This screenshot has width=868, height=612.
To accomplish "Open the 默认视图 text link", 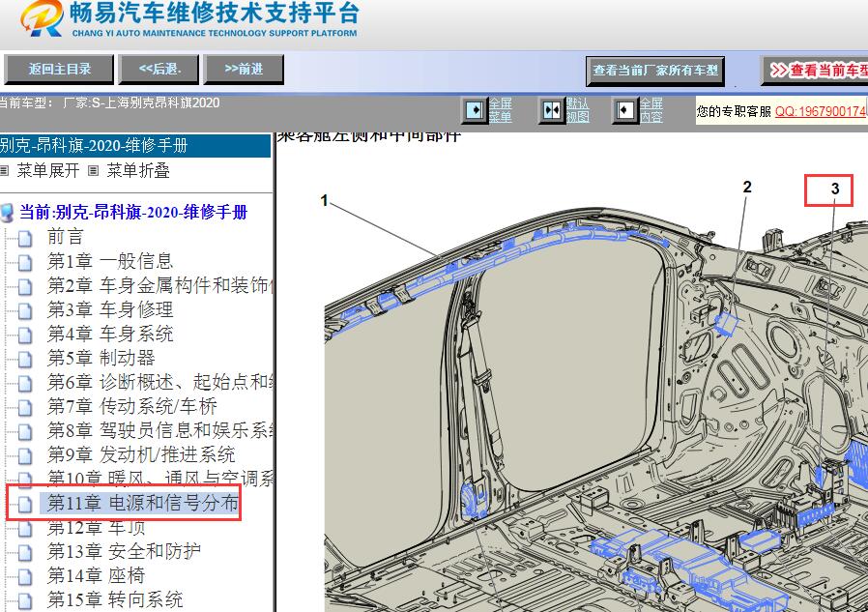I will tap(577, 110).
